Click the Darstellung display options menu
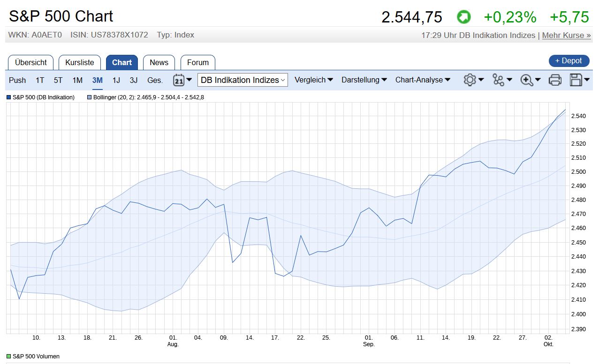This screenshot has width=599, height=364. (x=364, y=80)
